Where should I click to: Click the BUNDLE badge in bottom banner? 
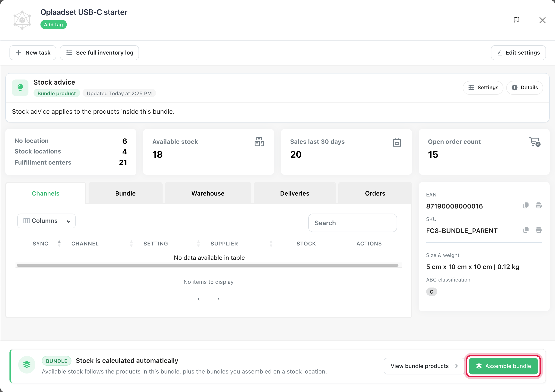point(57,361)
